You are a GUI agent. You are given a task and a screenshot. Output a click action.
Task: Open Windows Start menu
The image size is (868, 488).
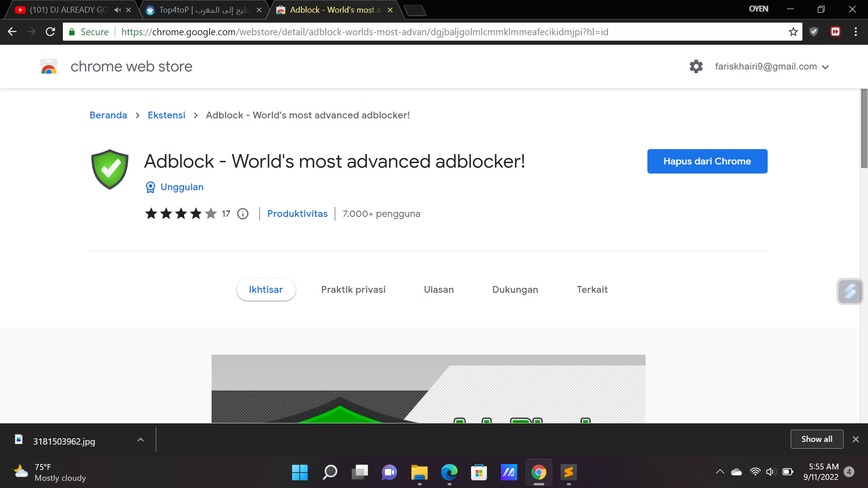pos(299,473)
